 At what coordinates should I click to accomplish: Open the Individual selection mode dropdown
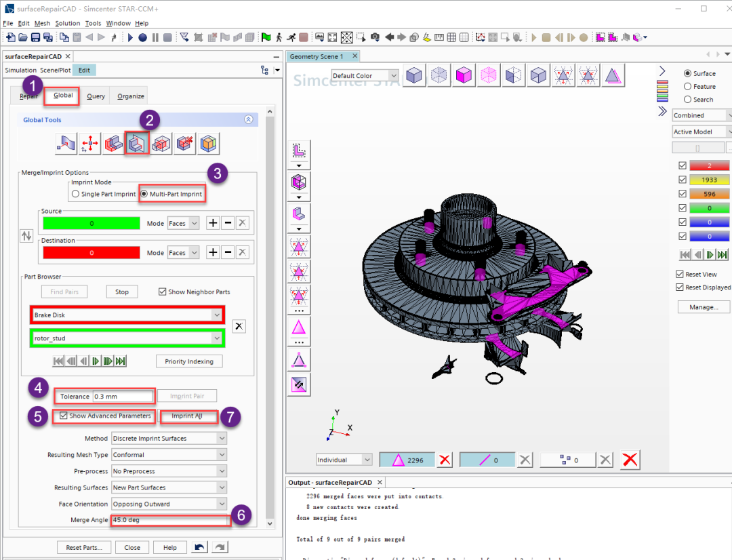coord(344,460)
